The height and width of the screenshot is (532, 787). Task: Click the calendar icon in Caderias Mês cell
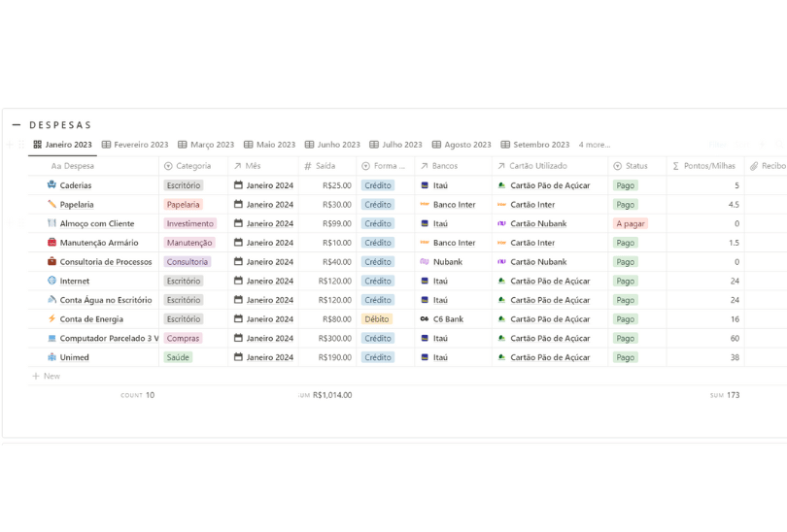click(238, 185)
